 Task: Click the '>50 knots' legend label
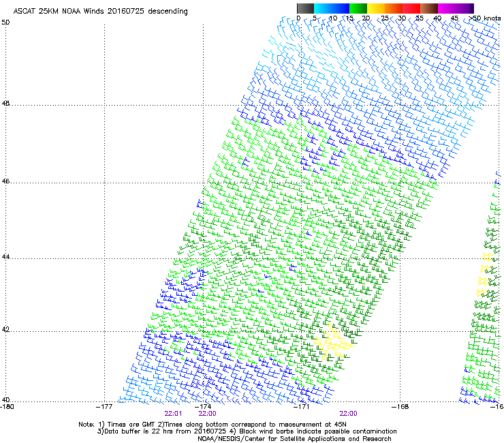pyautogui.click(x=484, y=18)
